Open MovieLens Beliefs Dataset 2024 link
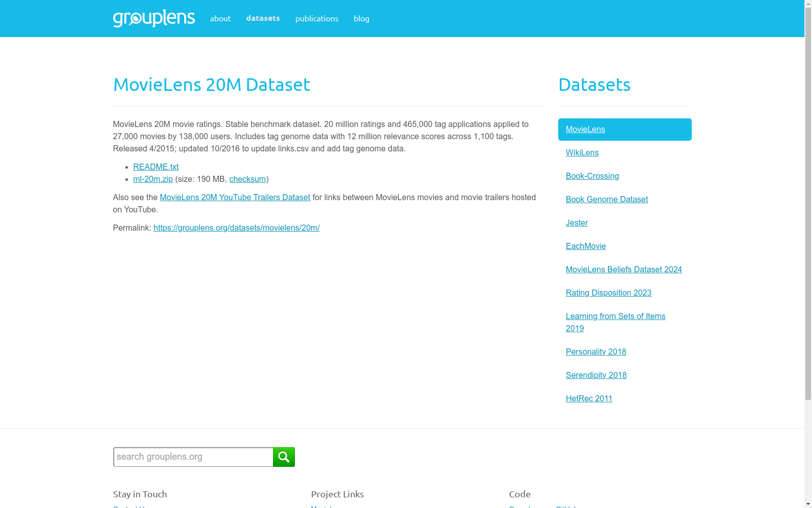812x508 pixels. tap(624, 269)
